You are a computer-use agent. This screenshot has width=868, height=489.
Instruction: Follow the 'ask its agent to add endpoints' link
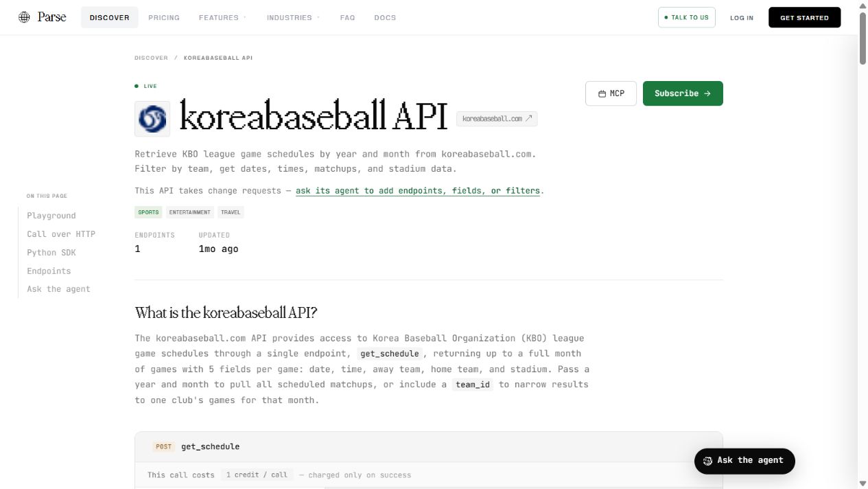(418, 191)
